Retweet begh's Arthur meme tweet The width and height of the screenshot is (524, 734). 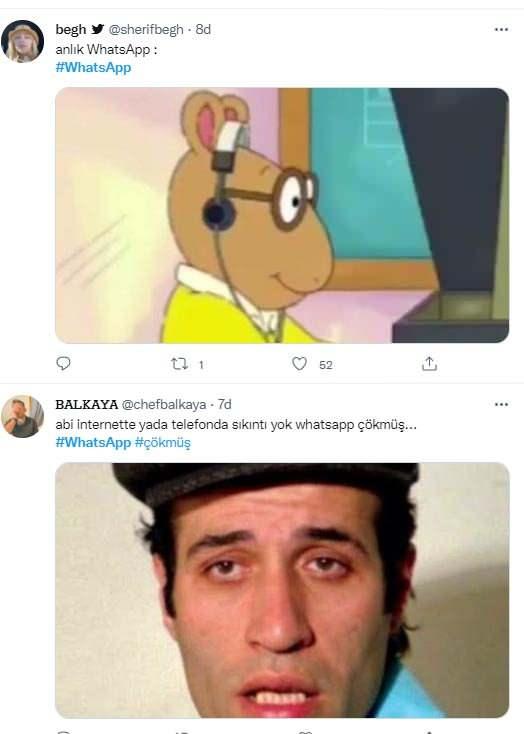click(x=179, y=364)
